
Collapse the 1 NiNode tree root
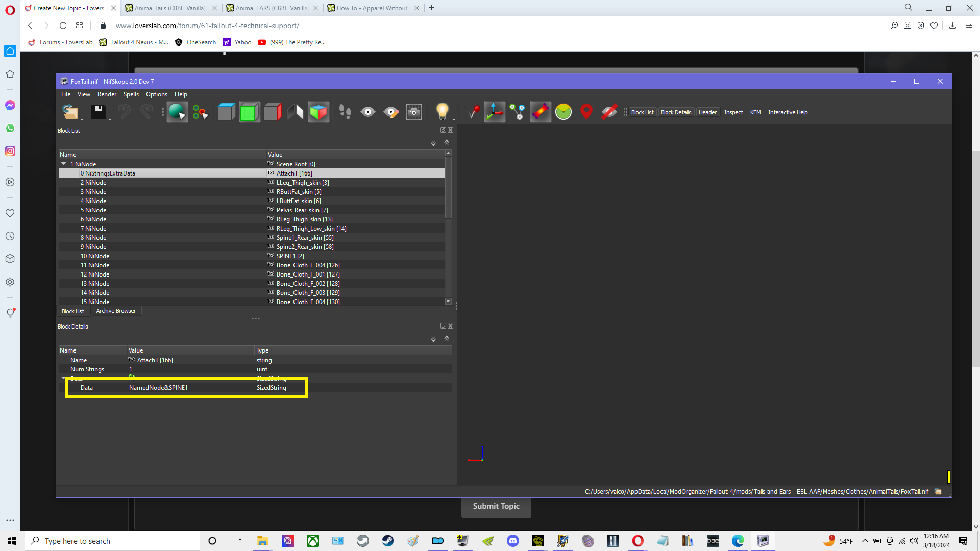pyautogui.click(x=64, y=164)
